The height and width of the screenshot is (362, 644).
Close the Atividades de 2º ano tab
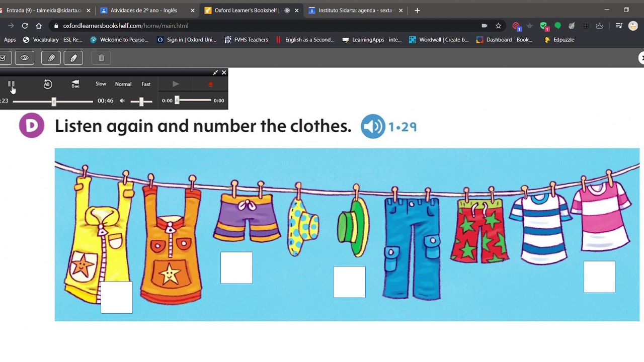click(192, 10)
